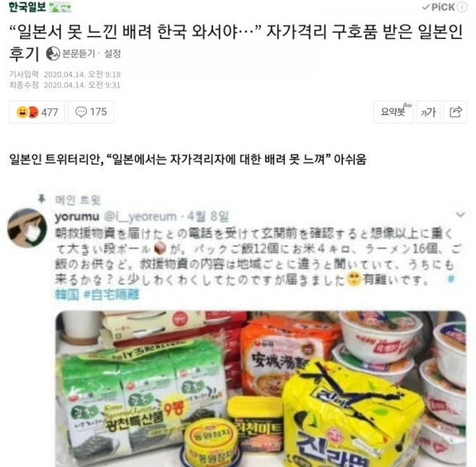476x467 pixels.
Task: Open the relief food supplies photo
Action: tap(261, 388)
